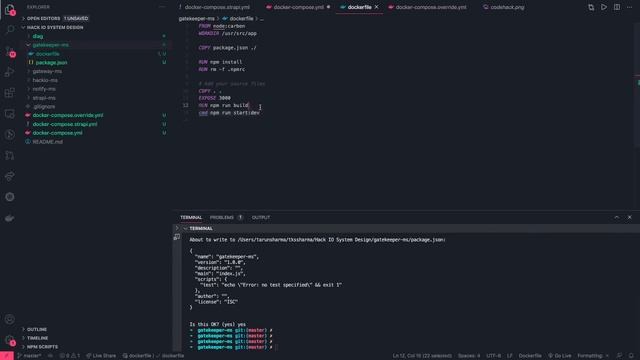640x360 pixels.
Task: Open the Search view icon
Action: coord(10,30)
